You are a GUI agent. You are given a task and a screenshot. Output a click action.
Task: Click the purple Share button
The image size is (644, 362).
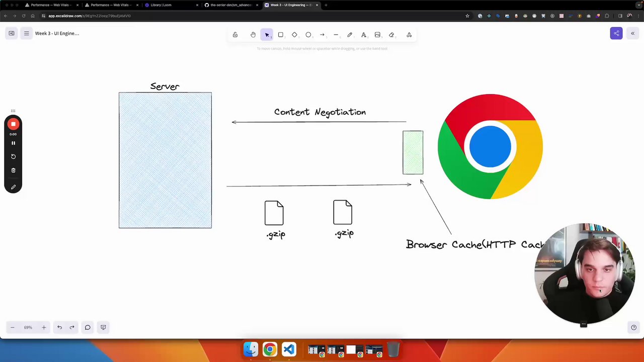(x=616, y=33)
